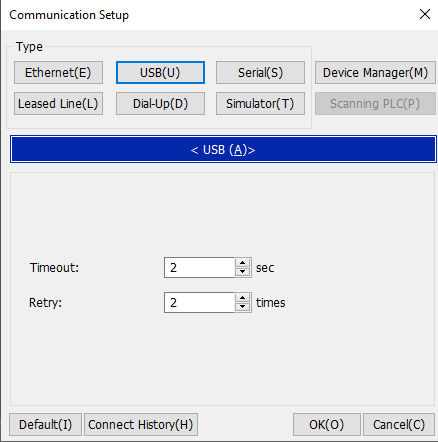This screenshot has height=442, width=438.
Task: Select the Ethernet(E) connection type
Action: pyautogui.click(x=58, y=72)
